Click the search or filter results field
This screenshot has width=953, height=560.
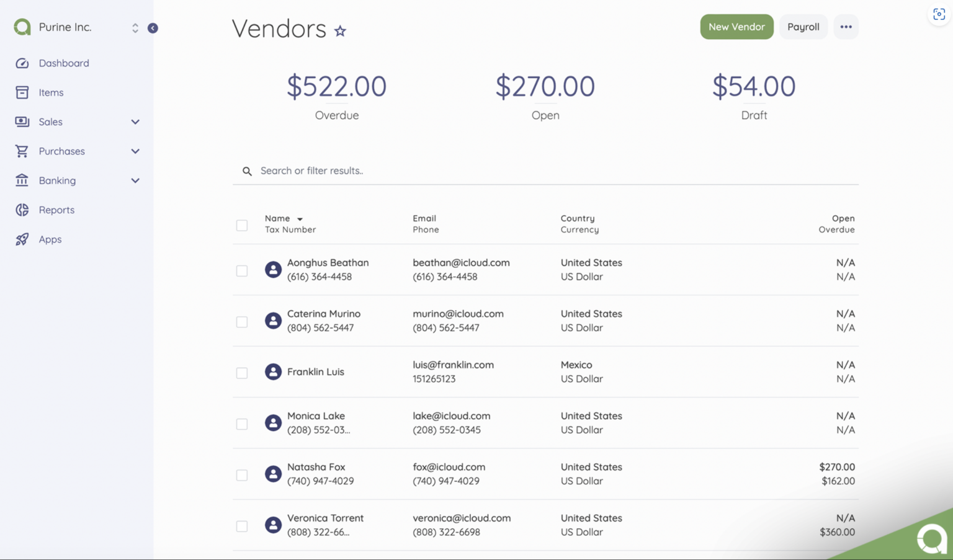click(372, 171)
